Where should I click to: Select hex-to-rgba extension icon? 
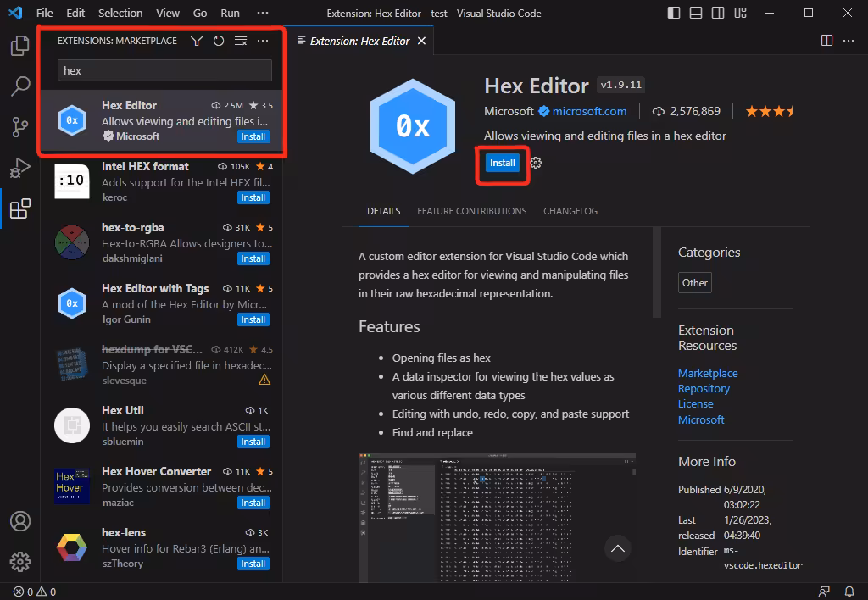72,242
